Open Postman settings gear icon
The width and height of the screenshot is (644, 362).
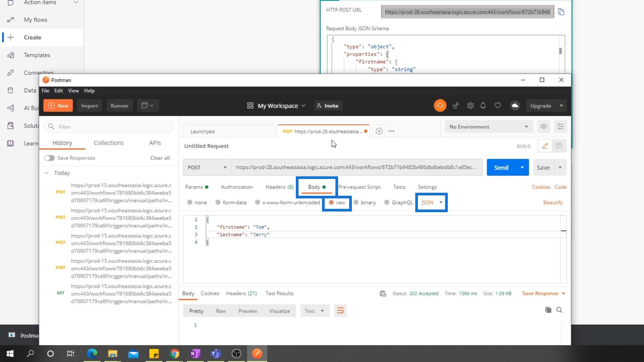tap(470, 106)
